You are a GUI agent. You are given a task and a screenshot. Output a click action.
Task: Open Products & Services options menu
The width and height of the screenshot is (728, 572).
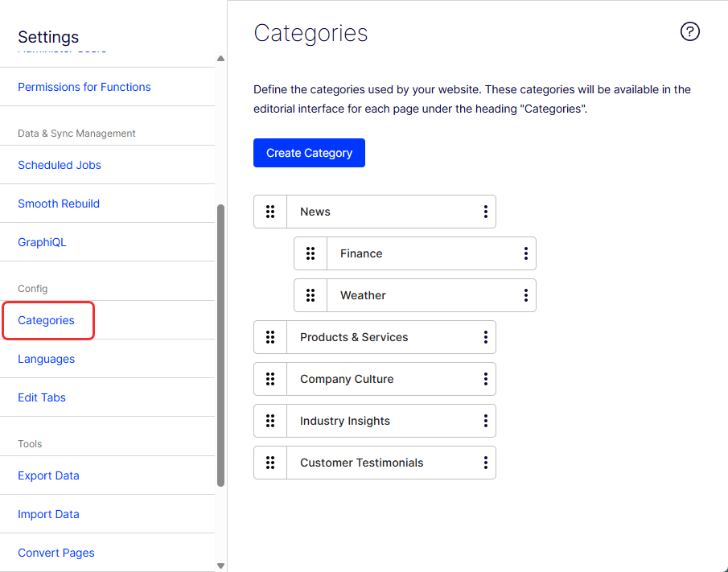486,337
